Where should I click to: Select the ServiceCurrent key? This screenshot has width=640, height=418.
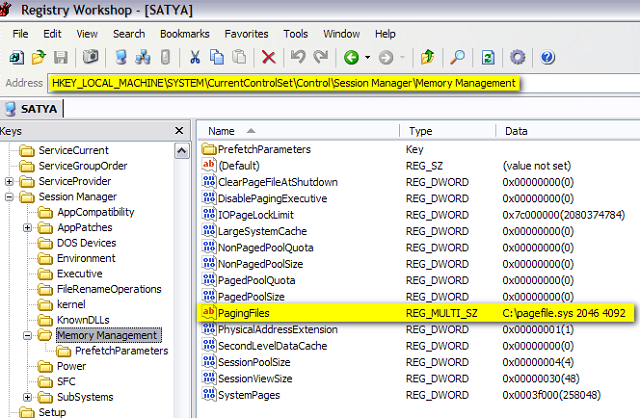point(73,150)
